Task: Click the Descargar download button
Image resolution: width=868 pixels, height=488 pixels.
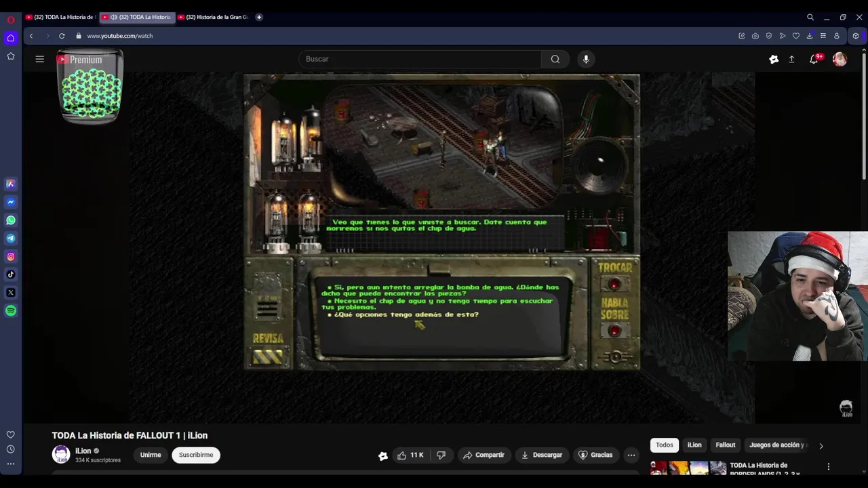Action: coord(541,455)
